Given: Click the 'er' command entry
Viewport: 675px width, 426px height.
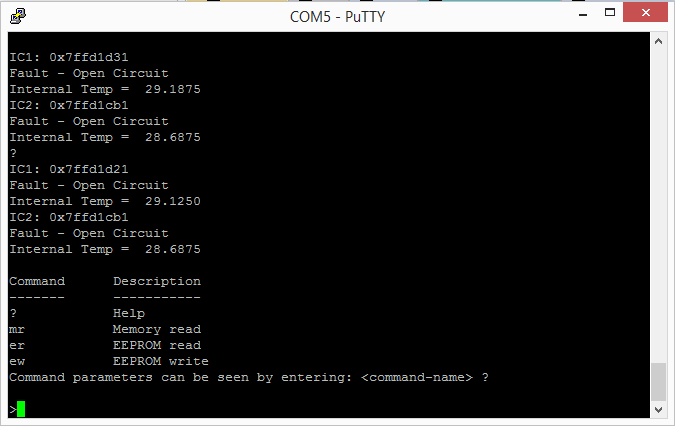Looking at the screenshot, I should 17,346.
